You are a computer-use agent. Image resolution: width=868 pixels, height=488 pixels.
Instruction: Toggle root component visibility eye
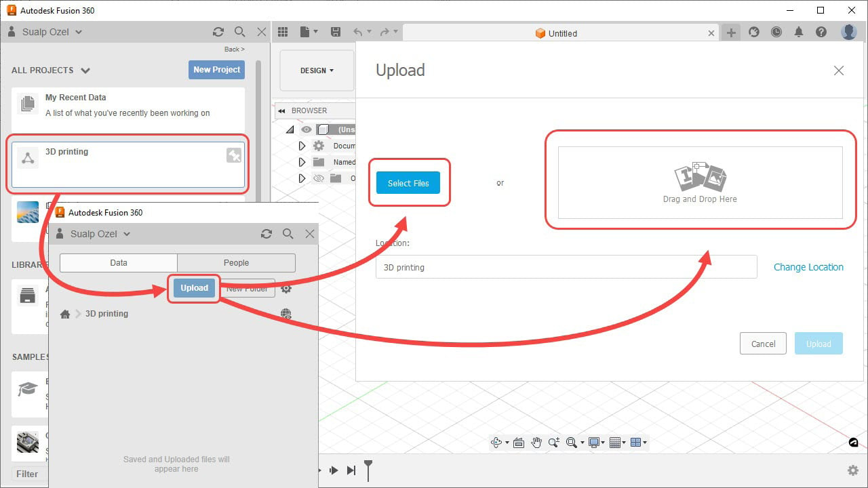pyautogui.click(x=307, y=129)
